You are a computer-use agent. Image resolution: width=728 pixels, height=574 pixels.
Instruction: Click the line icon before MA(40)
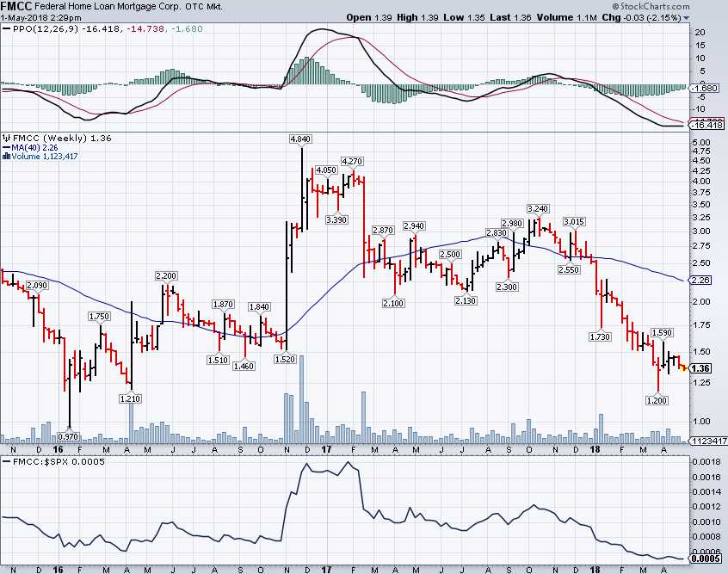(x=7, y=148)
